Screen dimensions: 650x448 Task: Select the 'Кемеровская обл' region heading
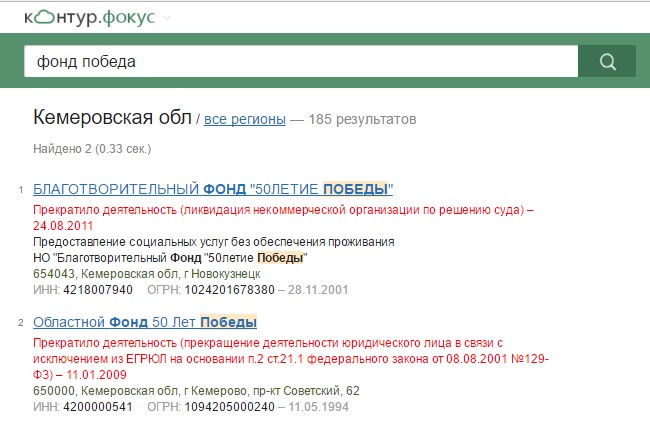click(112, 117)
